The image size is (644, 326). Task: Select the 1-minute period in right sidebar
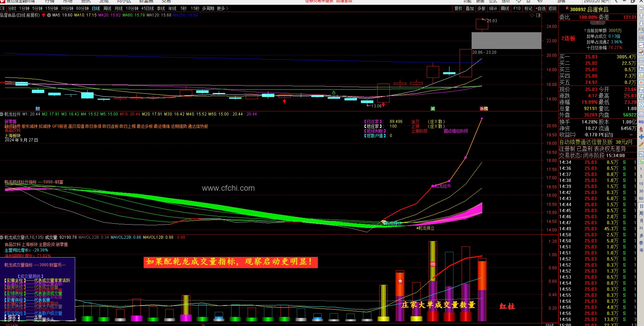641,169
